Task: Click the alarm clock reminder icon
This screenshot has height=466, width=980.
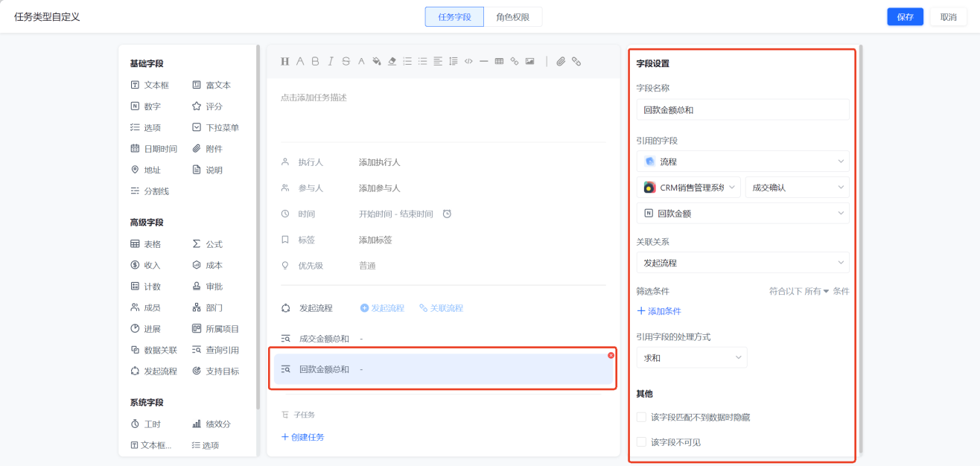Action: 447,214
